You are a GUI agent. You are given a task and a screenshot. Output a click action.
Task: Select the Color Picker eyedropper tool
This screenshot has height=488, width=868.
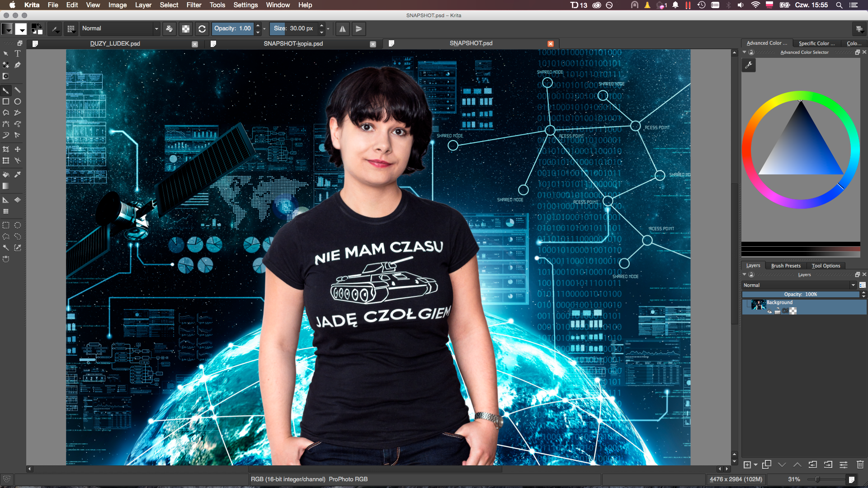[x=18, y=174]
